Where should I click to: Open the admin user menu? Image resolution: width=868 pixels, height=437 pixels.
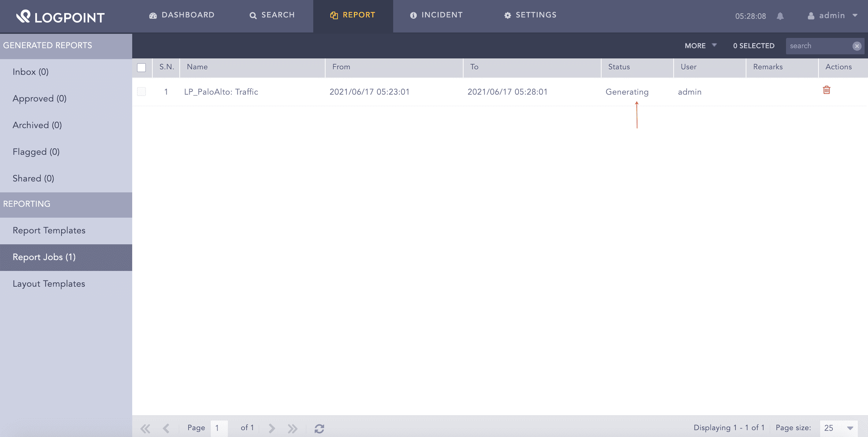click(x=832, y=16)
